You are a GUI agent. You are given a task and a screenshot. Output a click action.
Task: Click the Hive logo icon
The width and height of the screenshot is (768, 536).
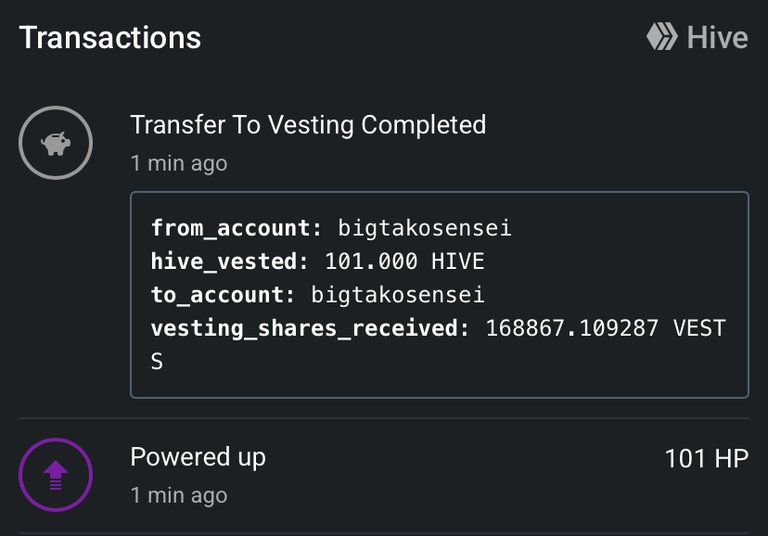coord(662,37)
